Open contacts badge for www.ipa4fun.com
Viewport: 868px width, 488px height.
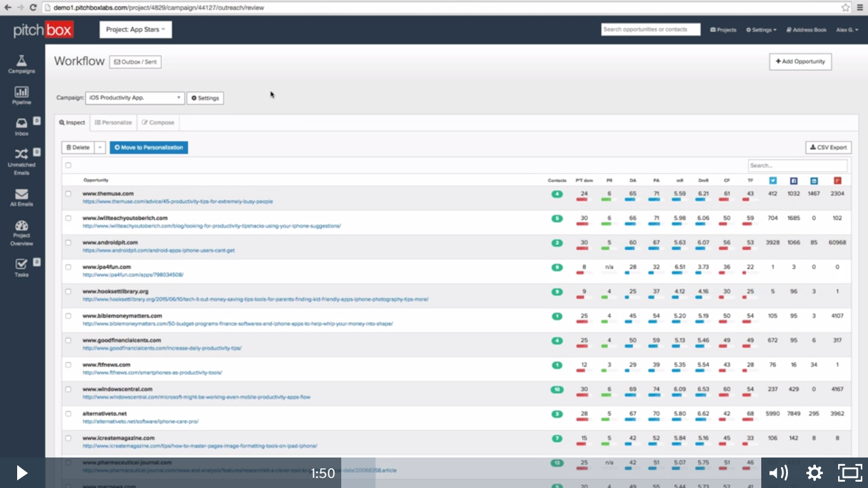[557, 267]
